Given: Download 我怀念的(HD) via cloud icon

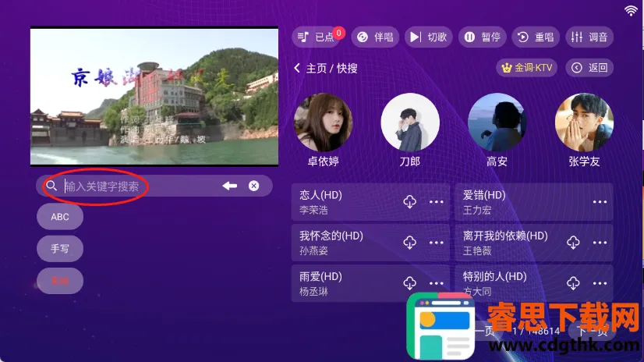Looking at the screenshot, I should 409,243.
